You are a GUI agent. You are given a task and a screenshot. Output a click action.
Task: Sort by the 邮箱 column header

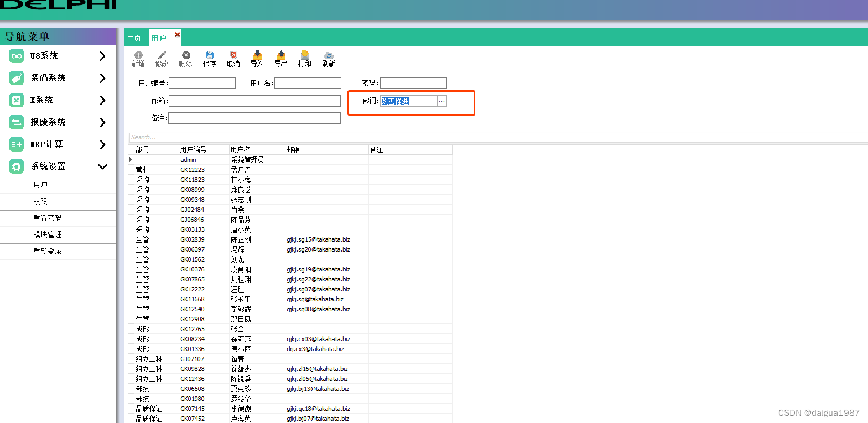(x=327, y=149)
